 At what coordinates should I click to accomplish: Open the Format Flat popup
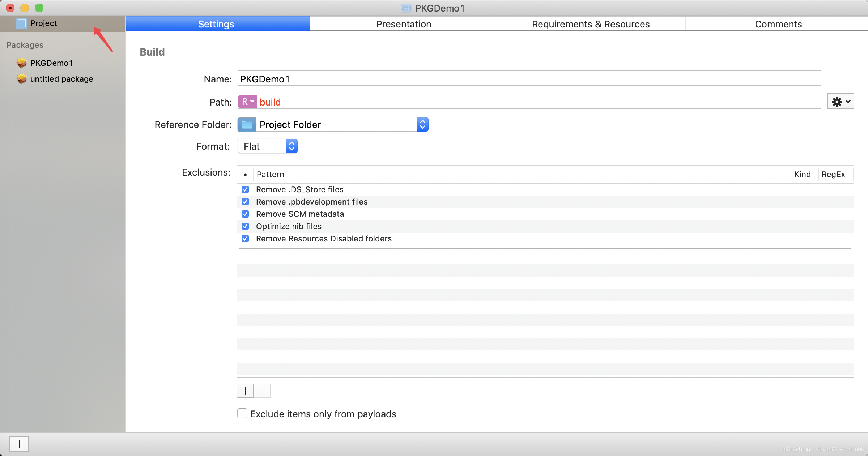[268, 146]
